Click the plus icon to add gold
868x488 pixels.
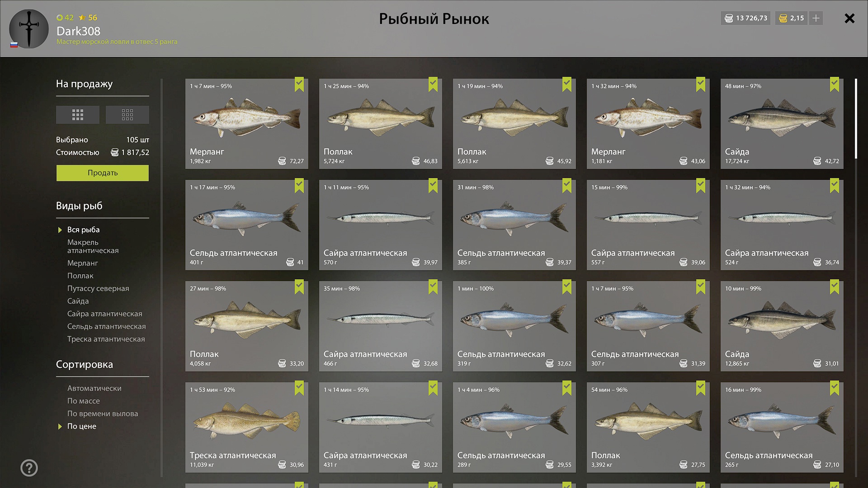coord(816,18)
